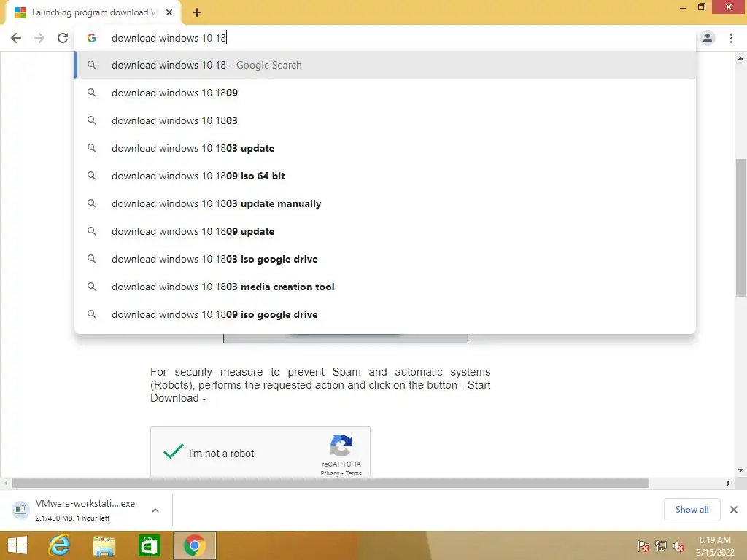This screenshot has height=560, width=747.
Task: Choose suggestion download windows 10 1803 update
Action: [x=385, y=148]
